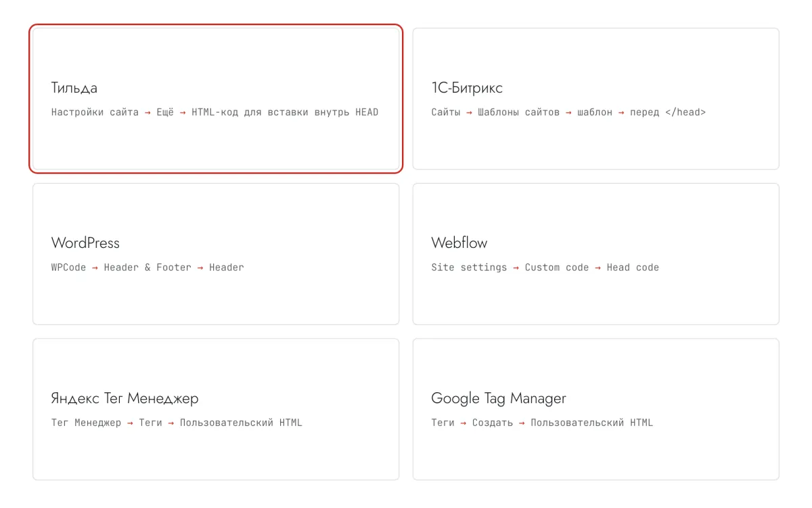This screenshot has height=508, width=812.
Task: Open the WordPress instruction card
Action: 216,254
